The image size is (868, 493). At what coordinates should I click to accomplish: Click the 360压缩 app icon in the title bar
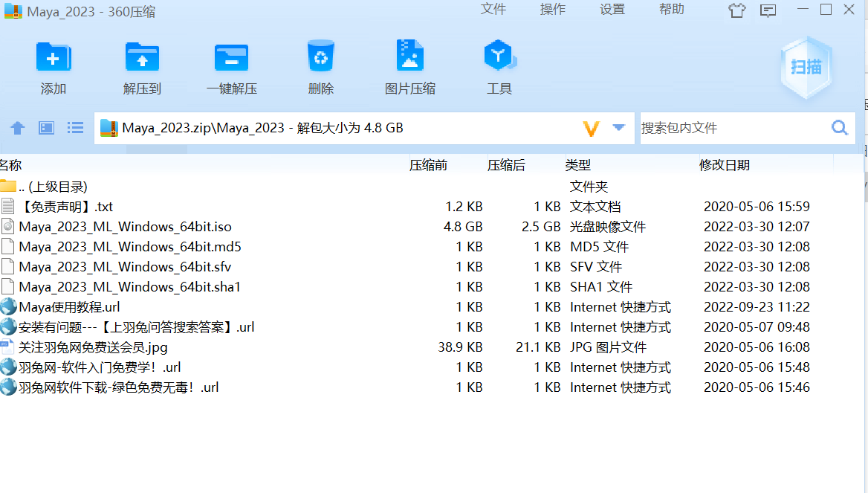click(x=13, y=11)
